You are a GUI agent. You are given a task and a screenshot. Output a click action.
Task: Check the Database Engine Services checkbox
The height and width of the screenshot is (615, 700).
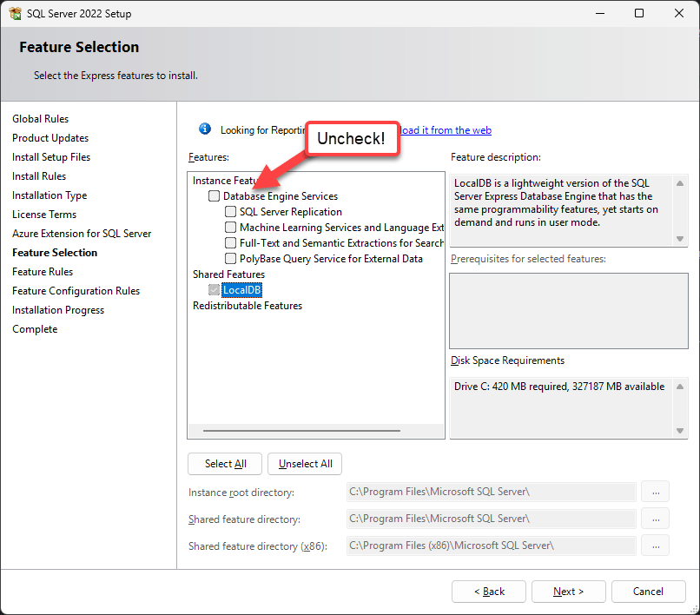pyautogui.click(x=215, y=196)
